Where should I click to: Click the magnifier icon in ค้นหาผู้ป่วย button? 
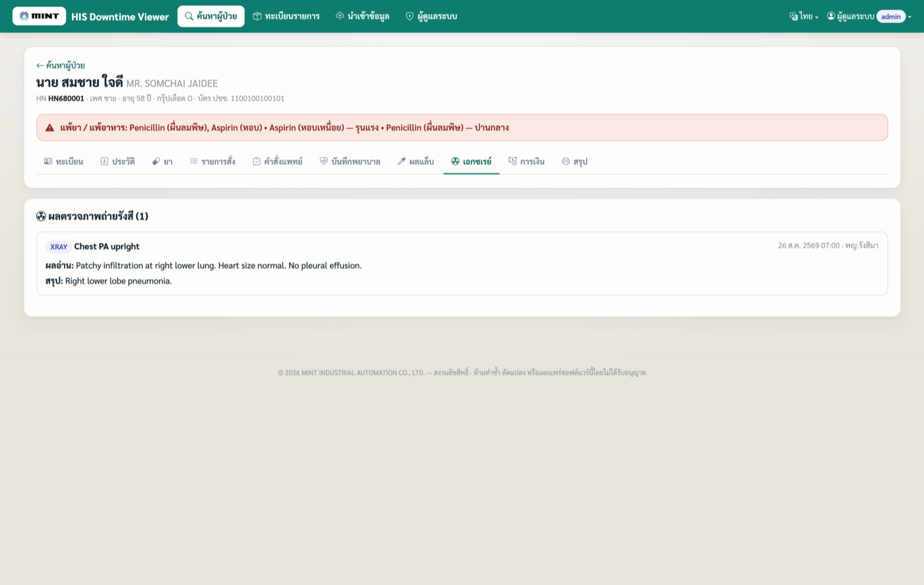(189, 16)
